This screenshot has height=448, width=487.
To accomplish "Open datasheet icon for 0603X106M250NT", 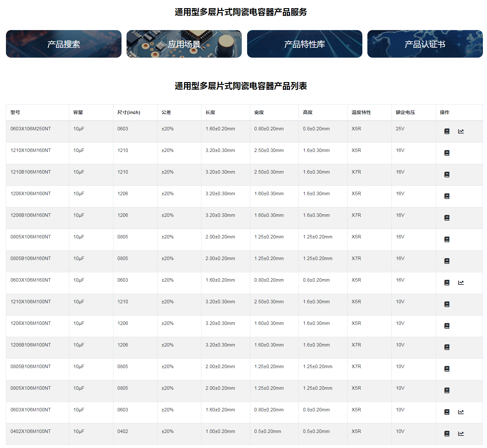I will point(447,131).
